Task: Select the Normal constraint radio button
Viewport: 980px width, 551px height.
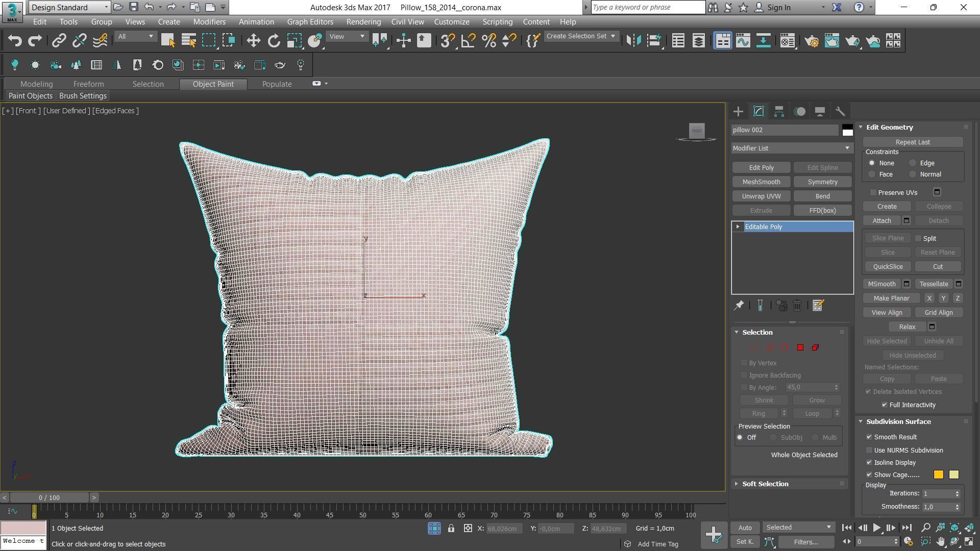Action: tap(913, 174)
